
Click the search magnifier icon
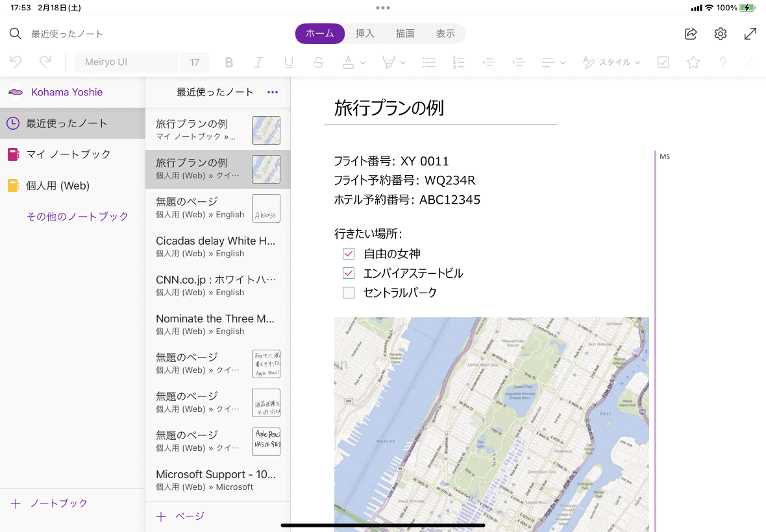tap(16, 34)
